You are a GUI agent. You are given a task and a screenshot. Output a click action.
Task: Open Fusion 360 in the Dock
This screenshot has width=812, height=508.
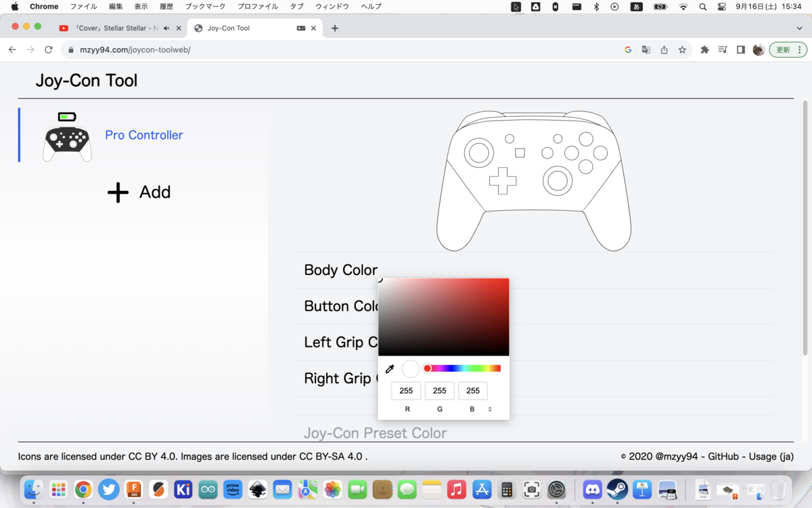coord(133,489)
